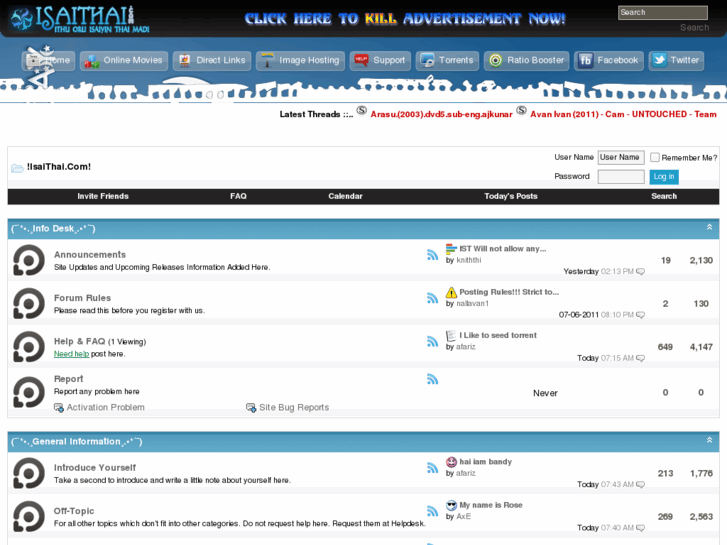Open Search in the black navbar

tap(664, 196)
